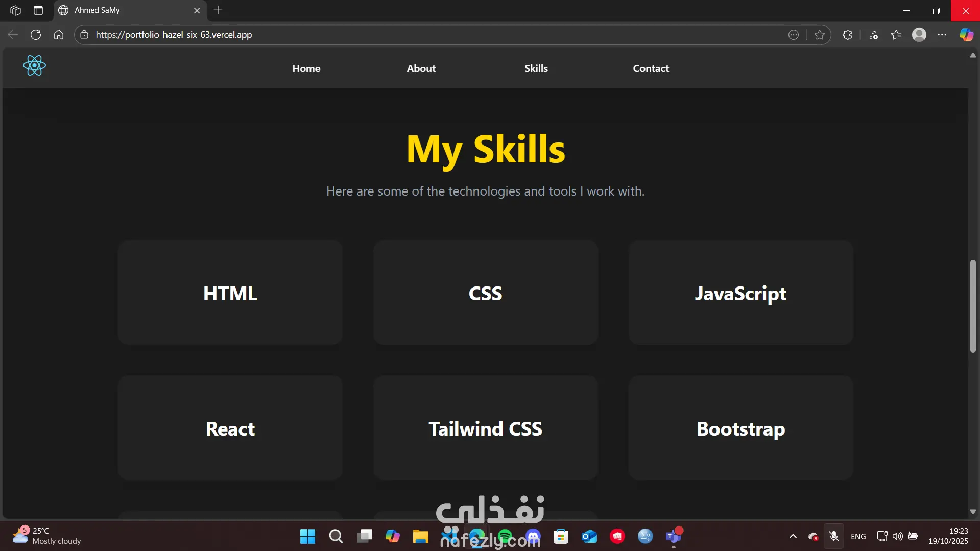The image size is (980, 551).
Task: Open the browser Extensions puzzle icon
Action: (x=848, y=35)
